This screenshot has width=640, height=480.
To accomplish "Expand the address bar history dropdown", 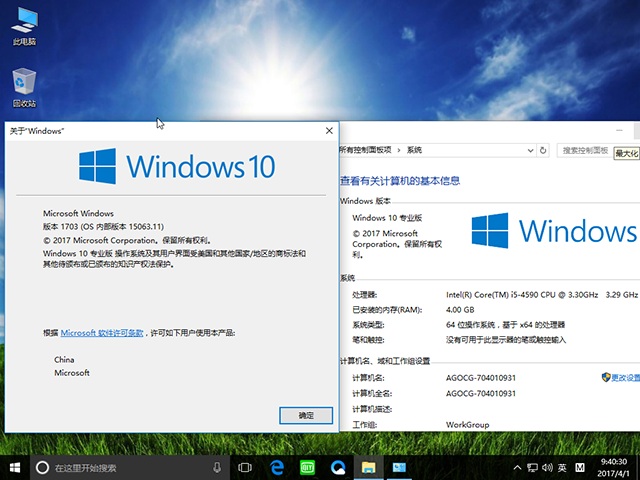I will pyautogui.click(x=528, y=150).
